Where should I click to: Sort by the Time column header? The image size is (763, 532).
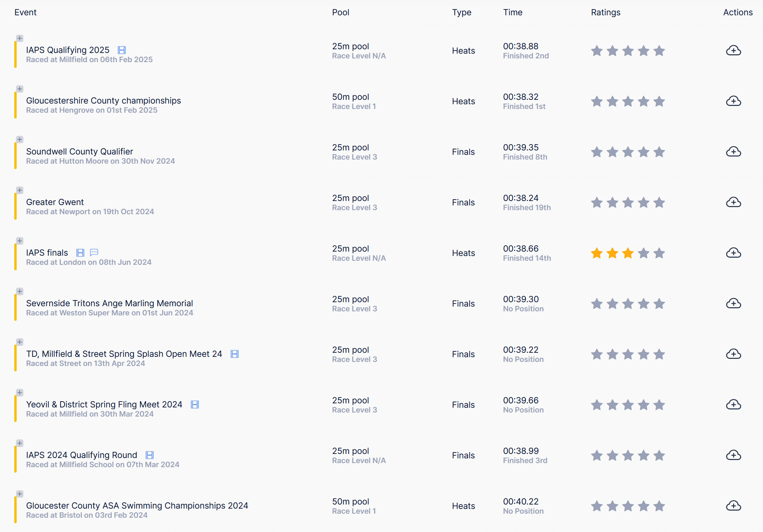[x=513, y=12]
